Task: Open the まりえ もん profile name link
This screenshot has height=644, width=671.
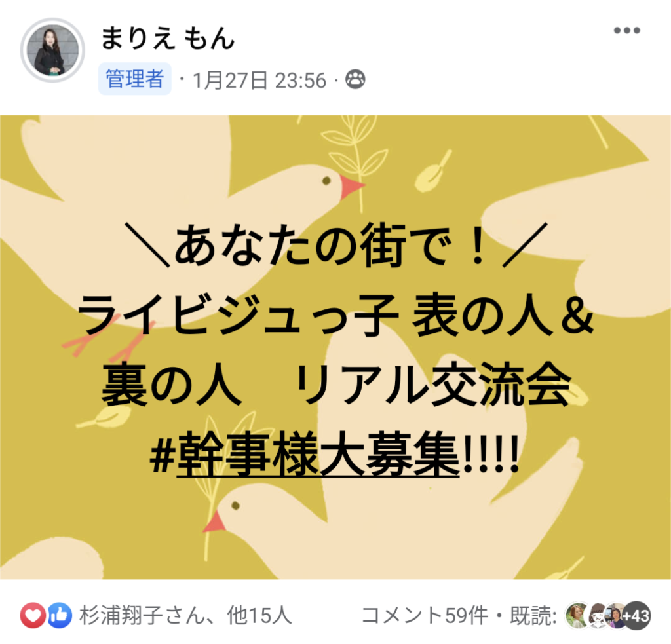Action: coord(168,38)
